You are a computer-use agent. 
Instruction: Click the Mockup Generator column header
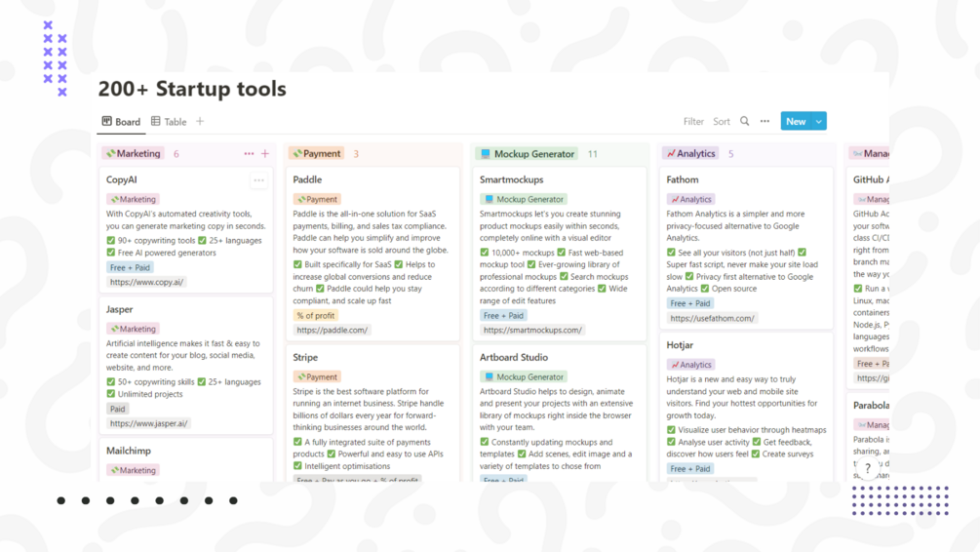pyautogui.click(x=527, y=154)
